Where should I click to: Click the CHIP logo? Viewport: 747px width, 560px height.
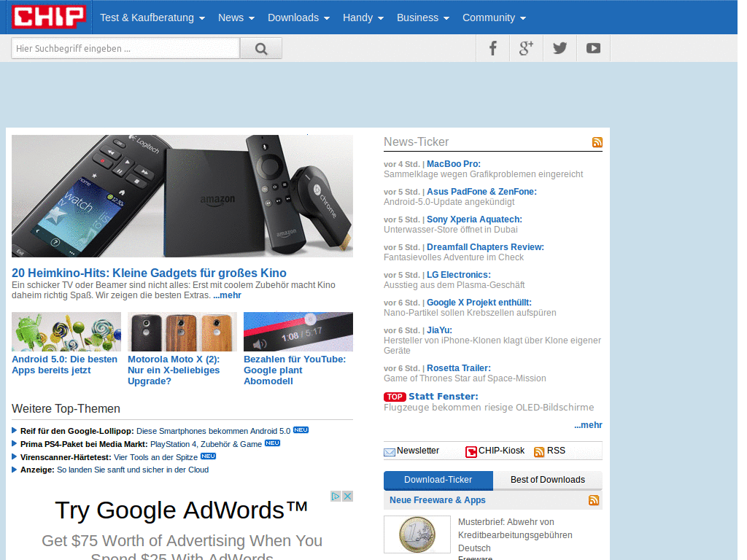point(49,17)
